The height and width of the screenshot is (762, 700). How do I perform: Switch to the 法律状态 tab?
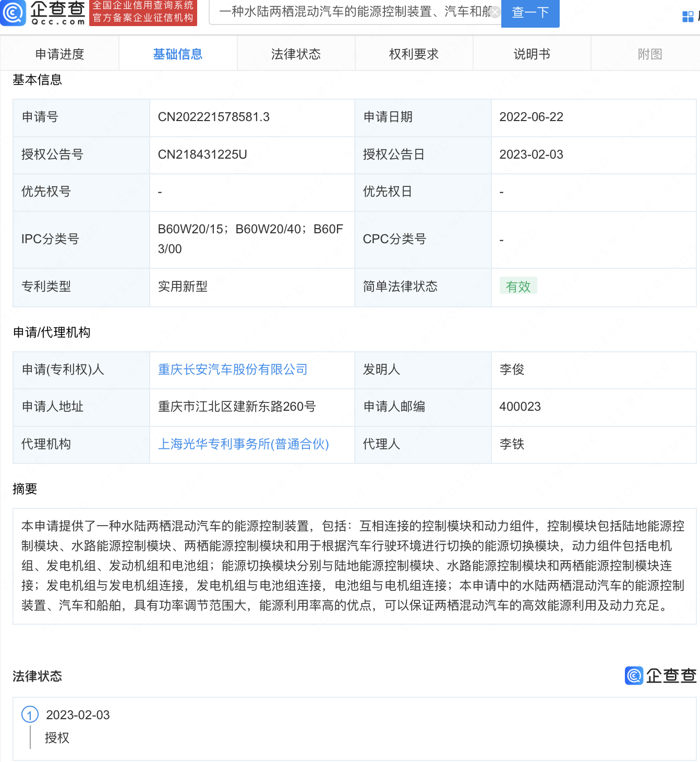click(295, 53)
